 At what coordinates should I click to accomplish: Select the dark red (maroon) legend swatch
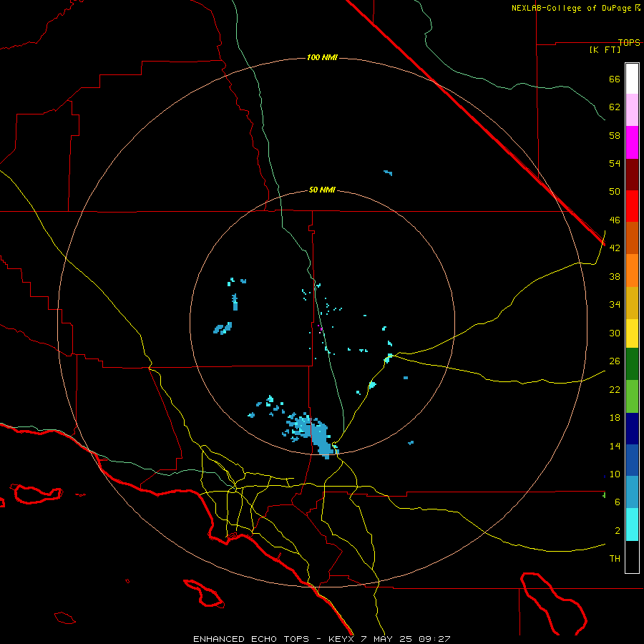(632, 174)
